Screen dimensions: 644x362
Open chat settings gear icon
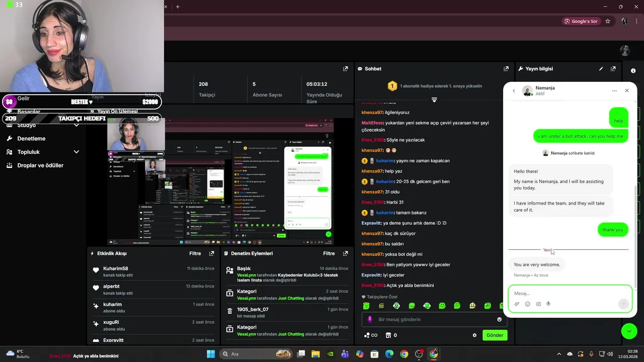(474, 335)
